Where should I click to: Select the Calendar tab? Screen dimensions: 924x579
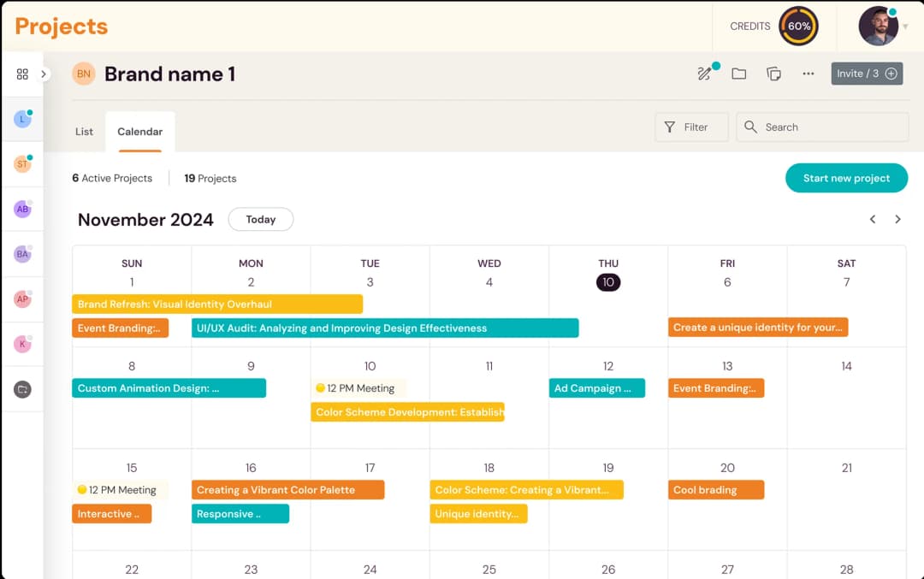tap(140, 132)
